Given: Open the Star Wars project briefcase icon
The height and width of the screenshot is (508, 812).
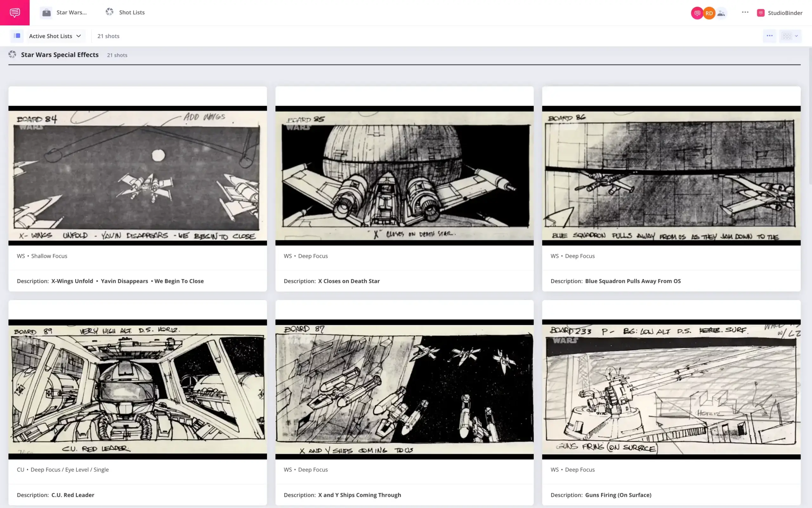Looking at the screenshot, I should tap(46, 13).
